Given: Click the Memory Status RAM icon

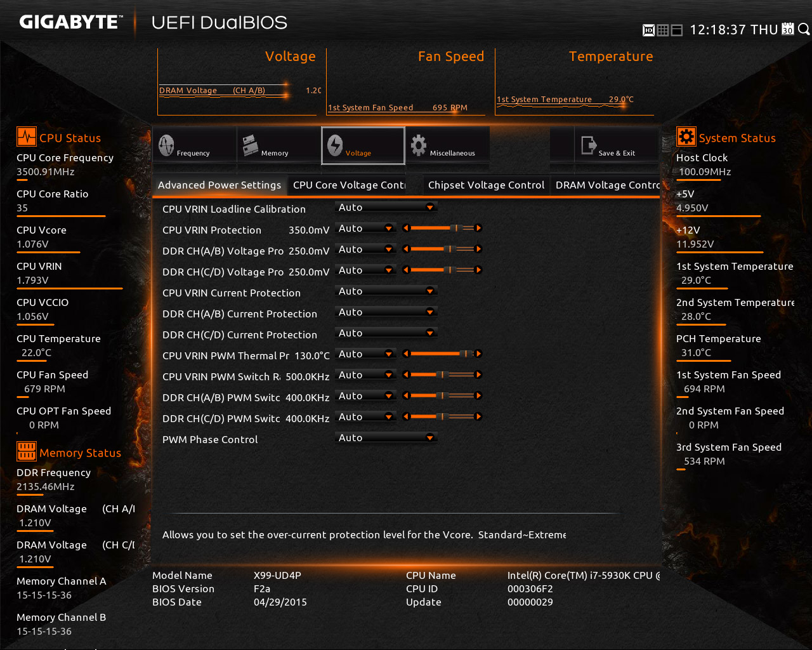Looking at the screenshot, I should [27, 452].
